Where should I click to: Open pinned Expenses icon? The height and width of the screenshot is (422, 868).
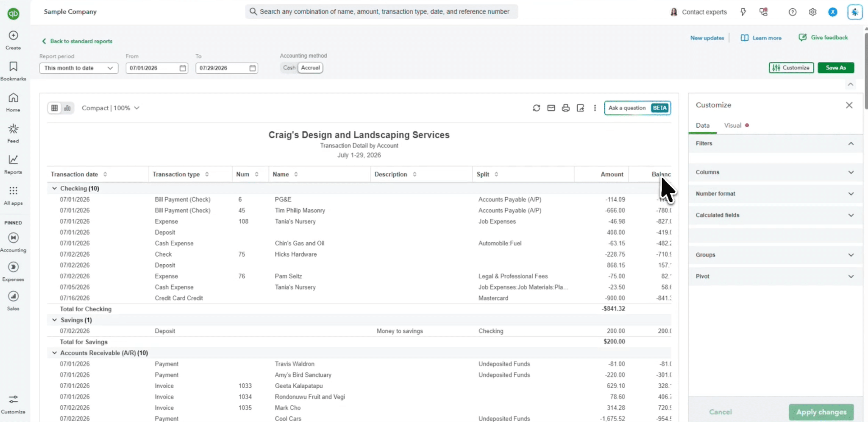[13, 267]
